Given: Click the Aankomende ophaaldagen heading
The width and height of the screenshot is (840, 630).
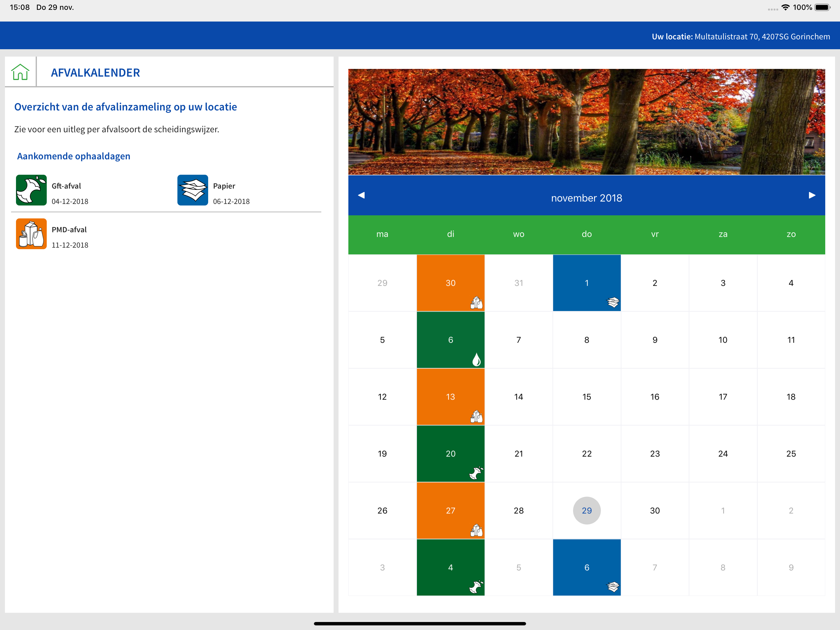Looking at the screenshot, I should (x=74, y=156).
